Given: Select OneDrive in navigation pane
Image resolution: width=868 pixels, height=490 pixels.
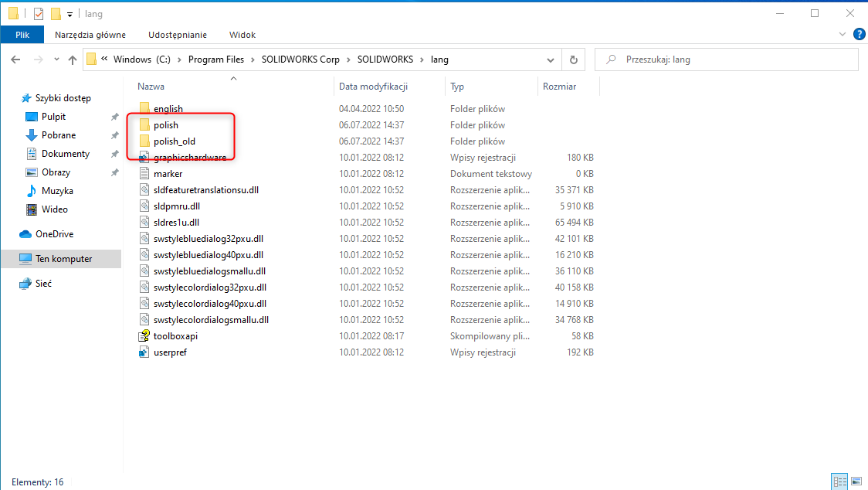Looking at the screenshot, I should [54, 234].
